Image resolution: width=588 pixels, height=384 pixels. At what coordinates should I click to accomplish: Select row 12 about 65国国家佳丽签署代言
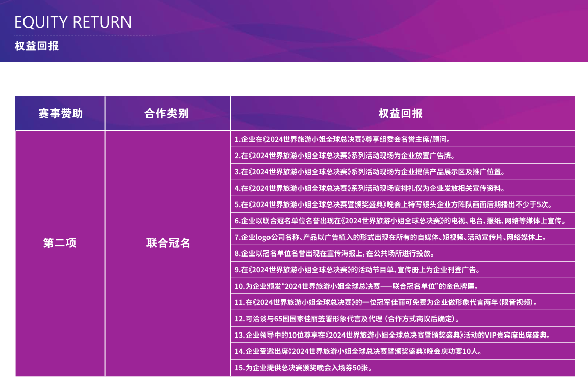click(403, 318)
